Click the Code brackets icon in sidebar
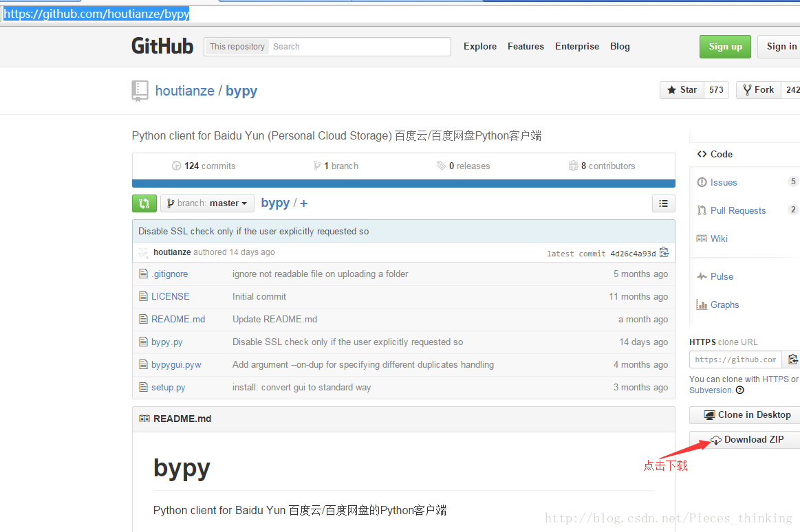 702,155
